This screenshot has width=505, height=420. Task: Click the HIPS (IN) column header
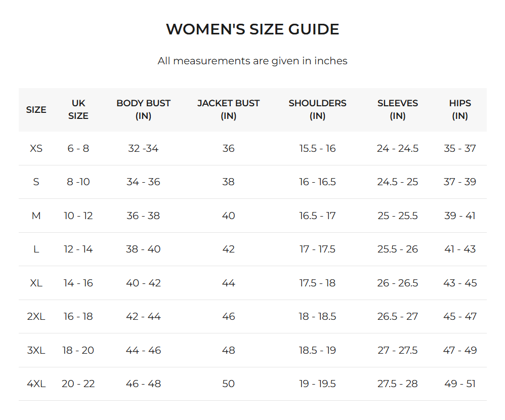[460, 110]
